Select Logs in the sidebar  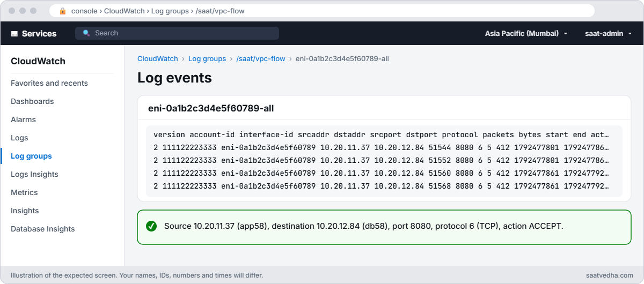click(x=19, y=138)
